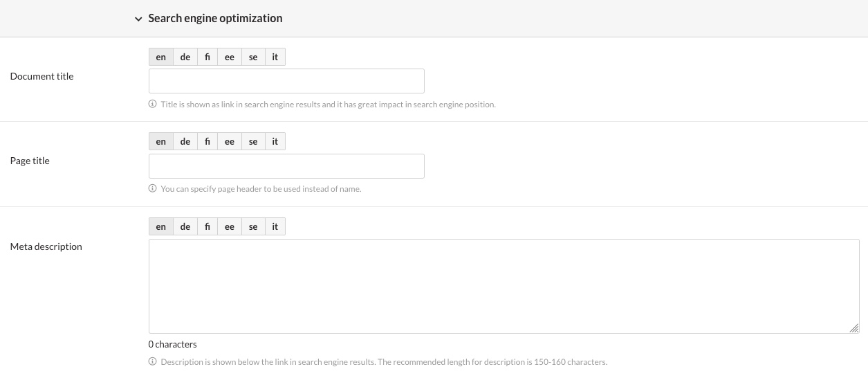The width and height of the screenshot is (868, 378).
Task: Select 'fi' tab above Meta description
Action: [207, 227]
